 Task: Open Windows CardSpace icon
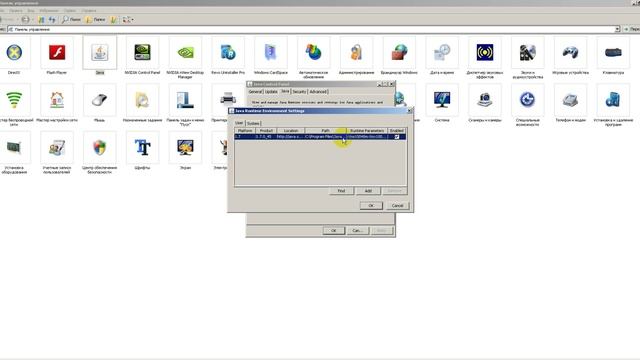(271, 52)
